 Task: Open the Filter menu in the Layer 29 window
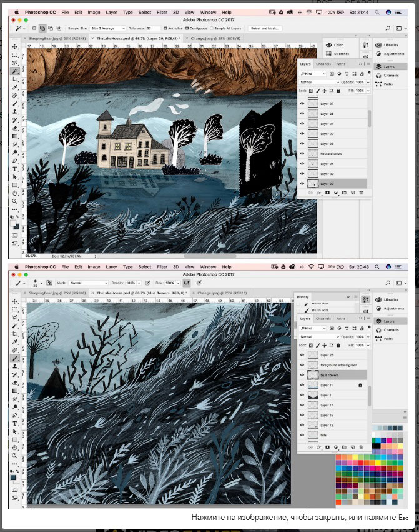[162, 13]
